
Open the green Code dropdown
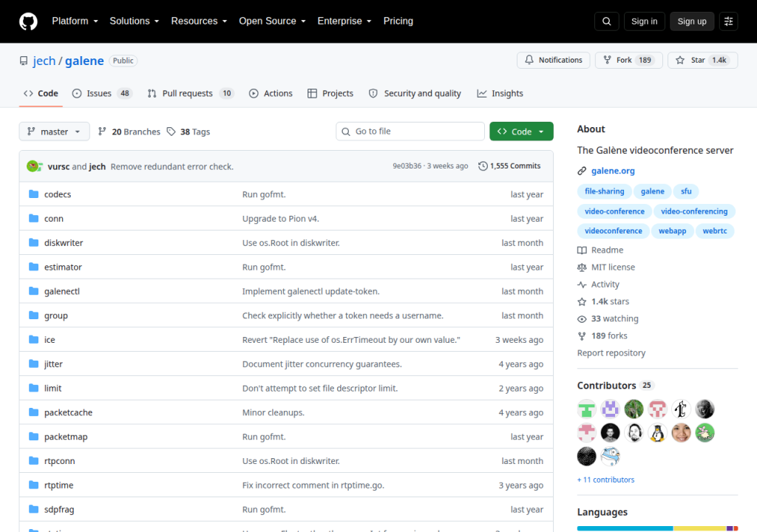coord(521,132)
